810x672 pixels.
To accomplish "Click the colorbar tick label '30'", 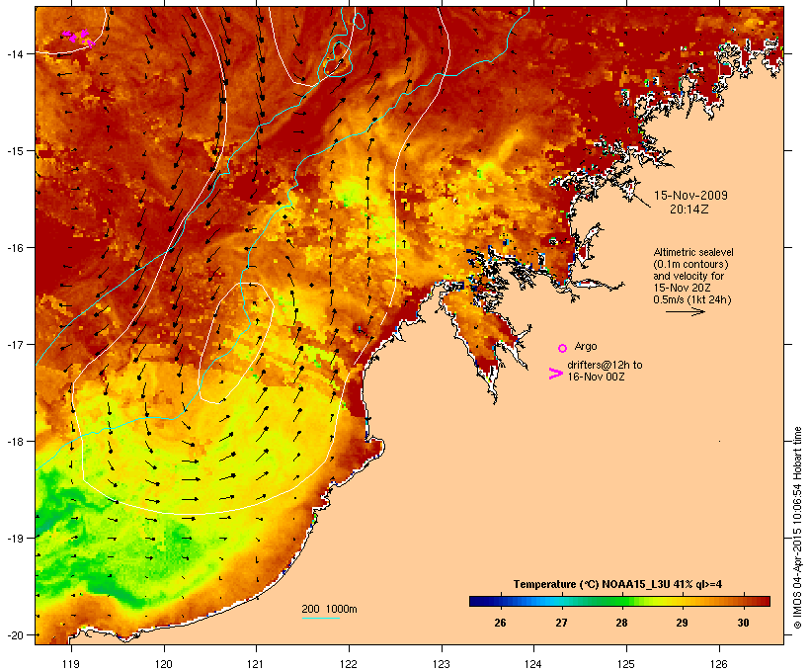I will [743, 623].
